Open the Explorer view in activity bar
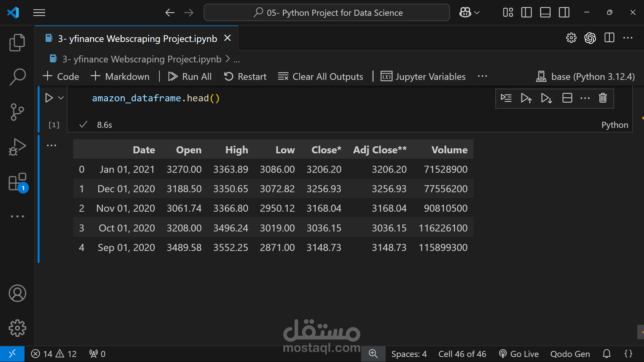This screenshot has height=362, width=644. [17, 43]
